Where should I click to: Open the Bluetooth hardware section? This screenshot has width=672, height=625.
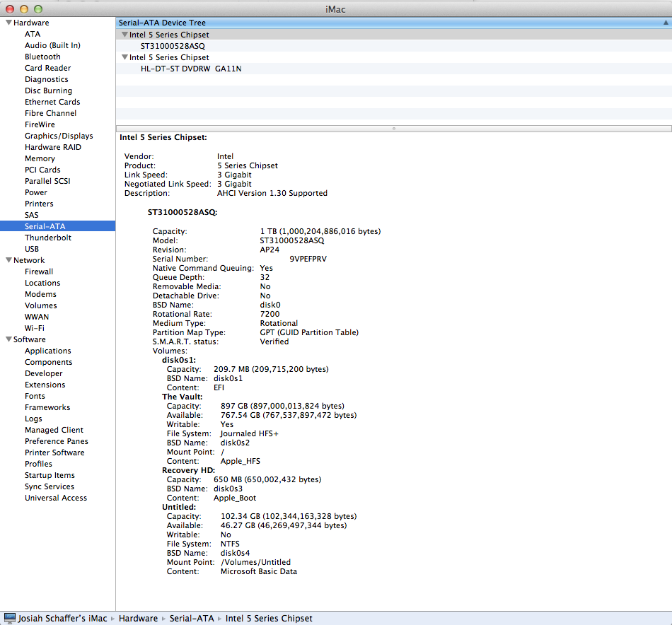[x=42, y=57]
